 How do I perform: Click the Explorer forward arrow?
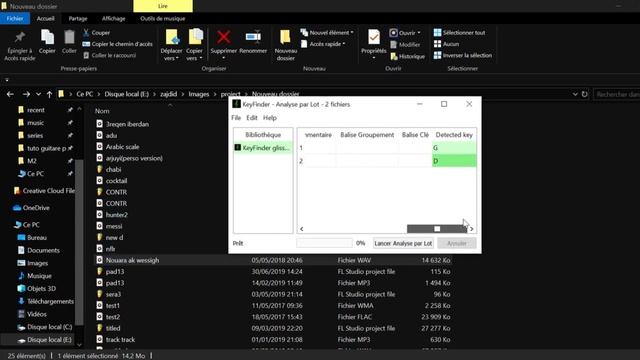[x=26, y=94]
